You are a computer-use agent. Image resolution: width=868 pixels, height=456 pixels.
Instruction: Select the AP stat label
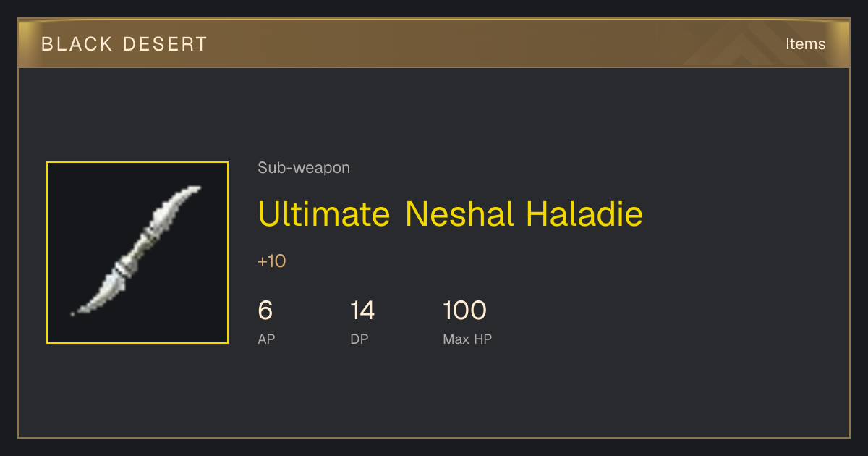266,339
